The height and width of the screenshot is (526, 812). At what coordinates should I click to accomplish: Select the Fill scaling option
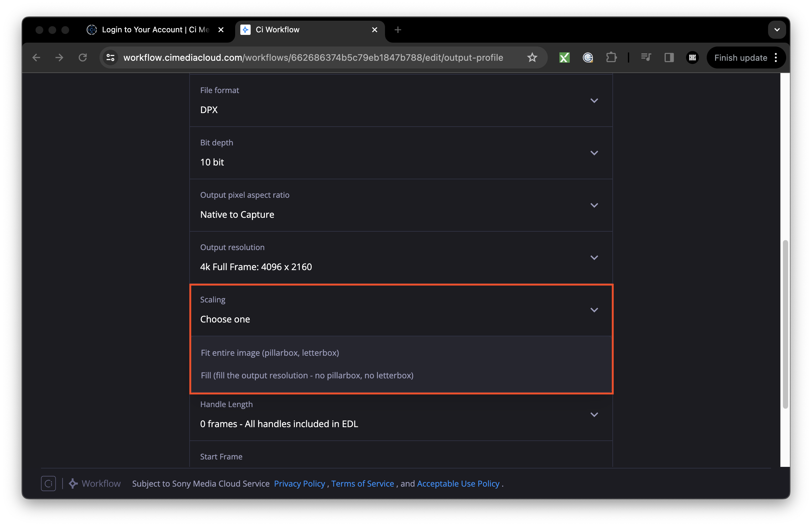(x=307, y=375)
